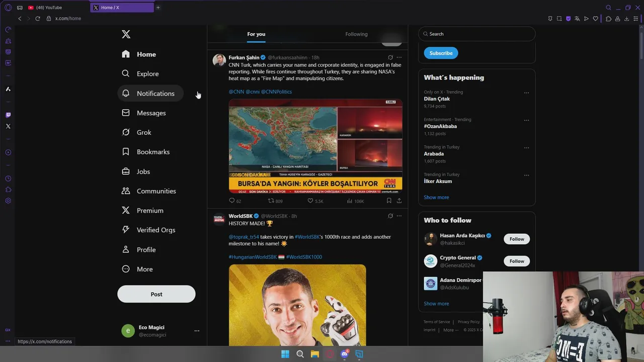Repost Furkan Şahin's post (809)
This screenshot has height=362, width=644.
275,201
